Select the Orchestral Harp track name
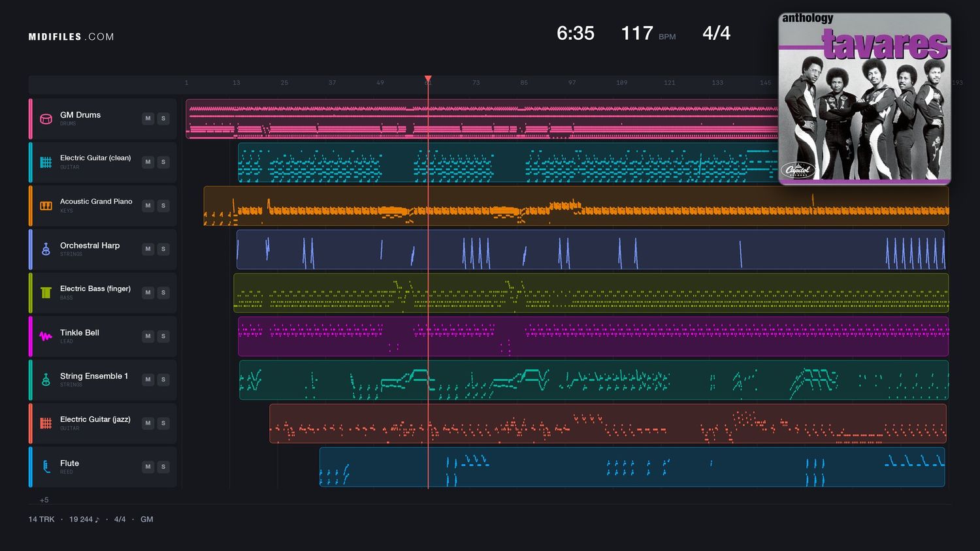 pyautogui.click(x=90, y=245)
